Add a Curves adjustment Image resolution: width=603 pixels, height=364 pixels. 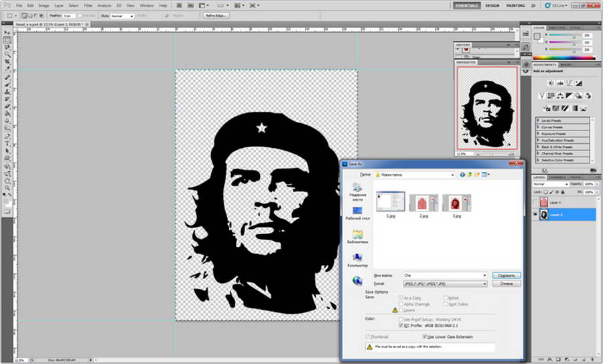click(569, 83)
